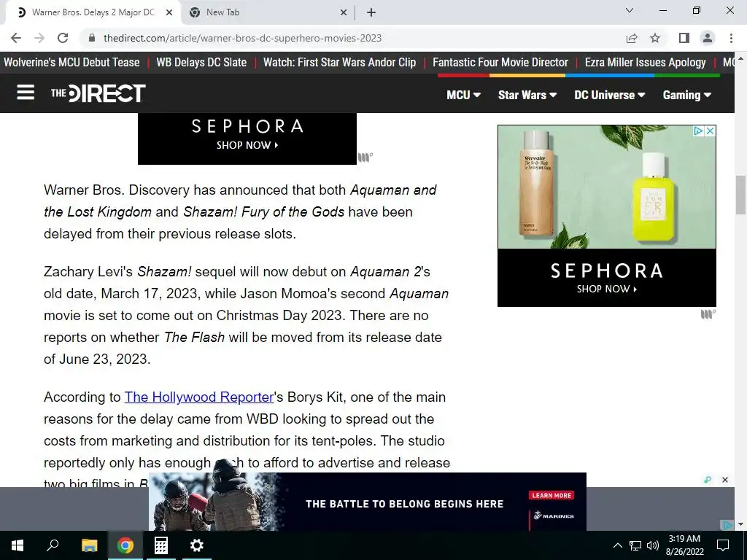
Task: Click the sidebar Sephora product image
Action: click(606, 187)
